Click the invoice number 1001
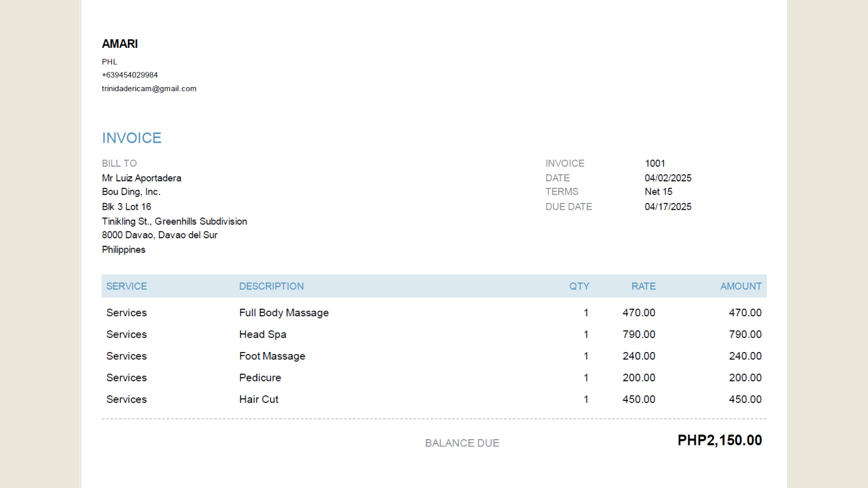 655,163
